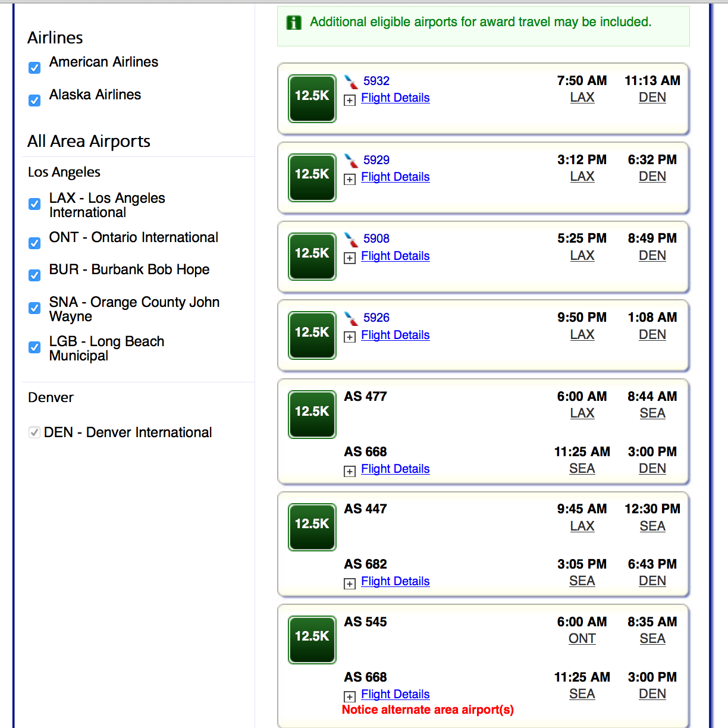The width and height of the screenshot is (728, 728).
Task: Click SEA under 8:35 AM arrival
Action: point(652,639)
